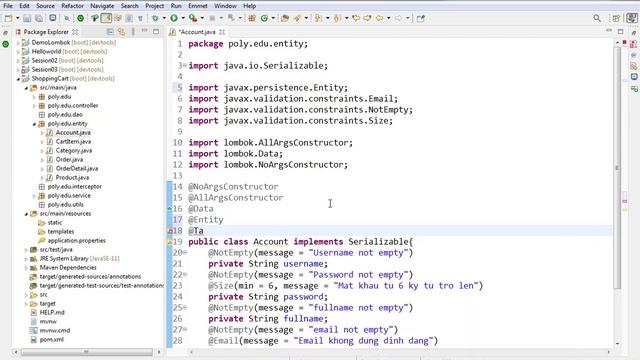Click the New file toolbar icon

(8, 18)
